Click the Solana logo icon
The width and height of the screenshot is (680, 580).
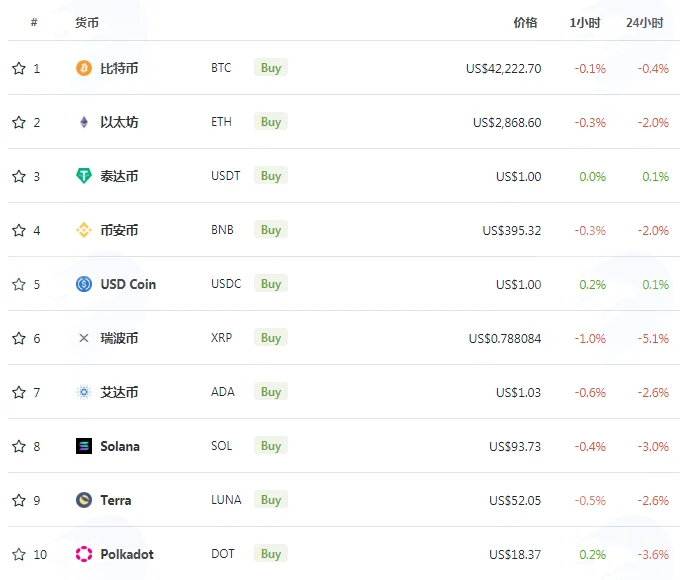[84, 446]
